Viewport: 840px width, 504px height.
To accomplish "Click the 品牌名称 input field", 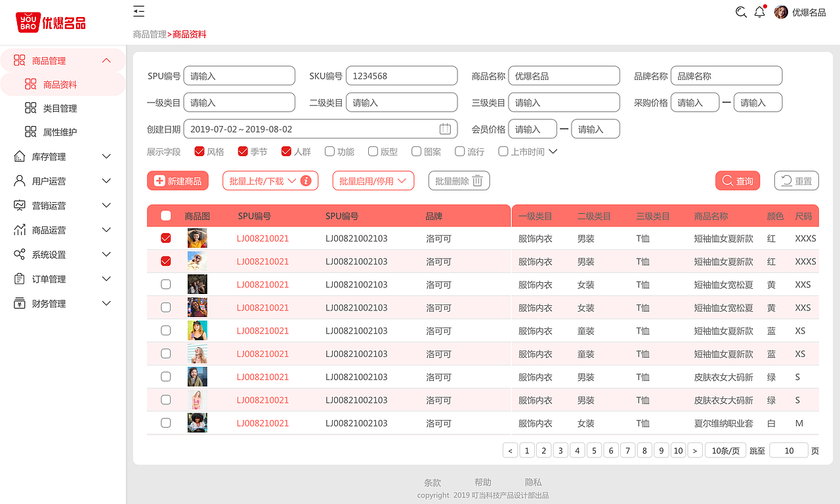I will [726, 75].
